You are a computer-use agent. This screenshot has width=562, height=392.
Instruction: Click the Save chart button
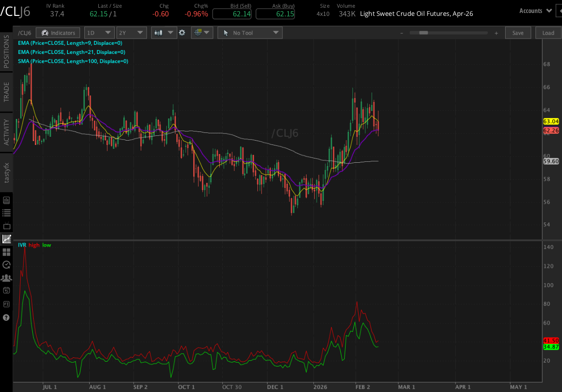518,32
